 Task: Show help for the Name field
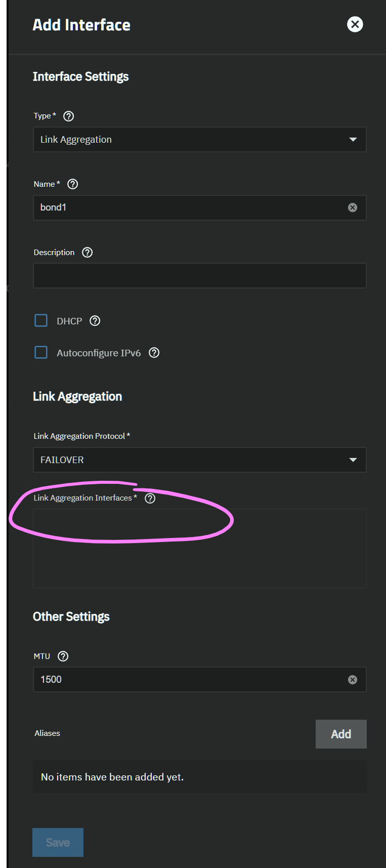73,184
